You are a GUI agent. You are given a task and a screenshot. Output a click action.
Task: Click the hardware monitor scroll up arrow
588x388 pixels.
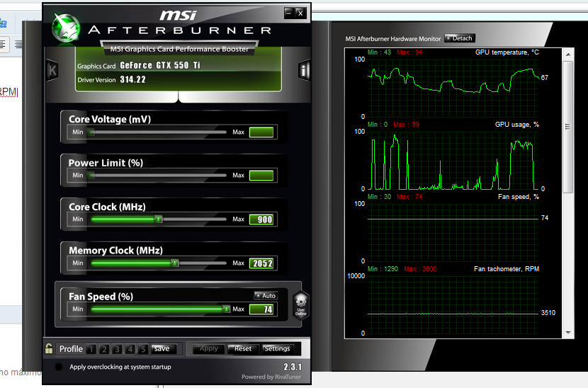click(568, 55)
